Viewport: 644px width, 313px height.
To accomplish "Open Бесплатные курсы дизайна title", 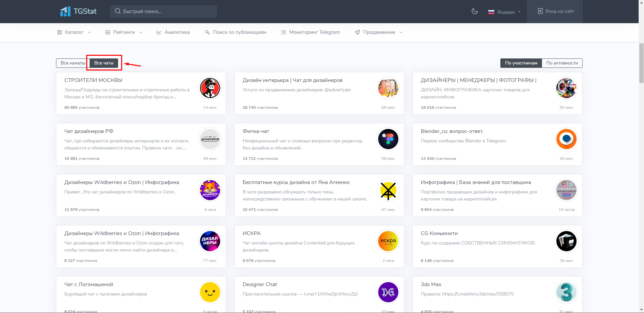I will pyautogui.click(x=296, y=182).
